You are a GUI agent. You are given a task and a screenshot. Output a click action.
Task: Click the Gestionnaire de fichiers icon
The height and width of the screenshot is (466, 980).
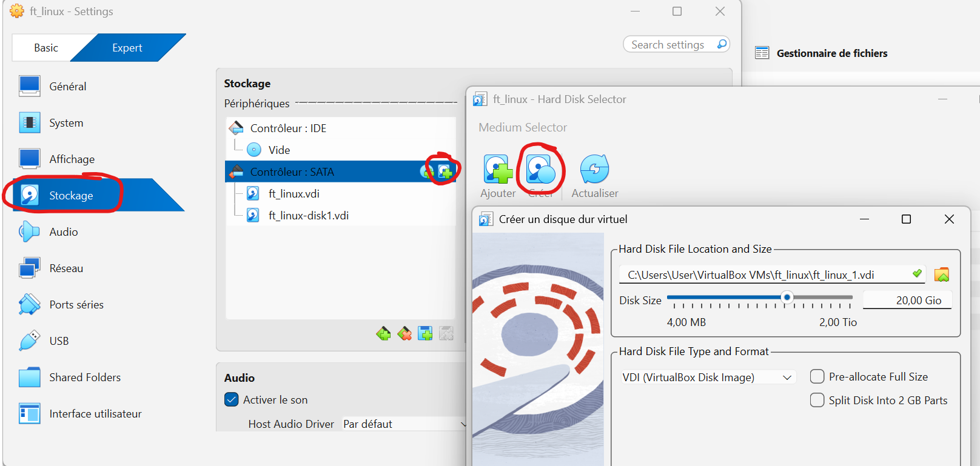(x=762, y=53)
